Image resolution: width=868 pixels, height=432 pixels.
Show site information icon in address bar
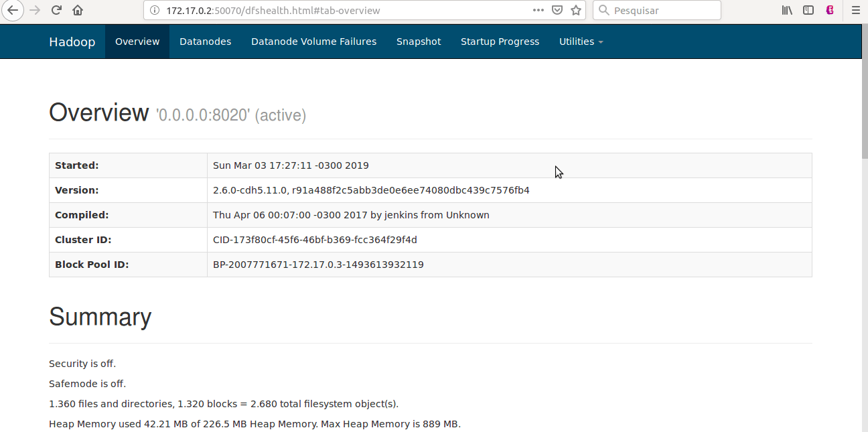pyautogui.click(x=155, y=10)
